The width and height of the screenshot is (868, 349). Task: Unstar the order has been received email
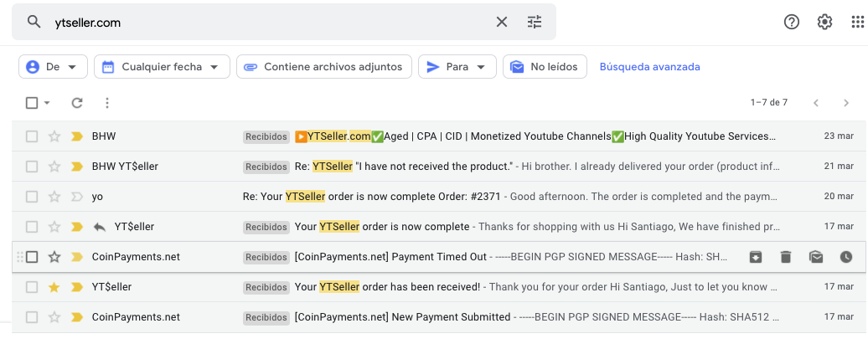(54, 286)
